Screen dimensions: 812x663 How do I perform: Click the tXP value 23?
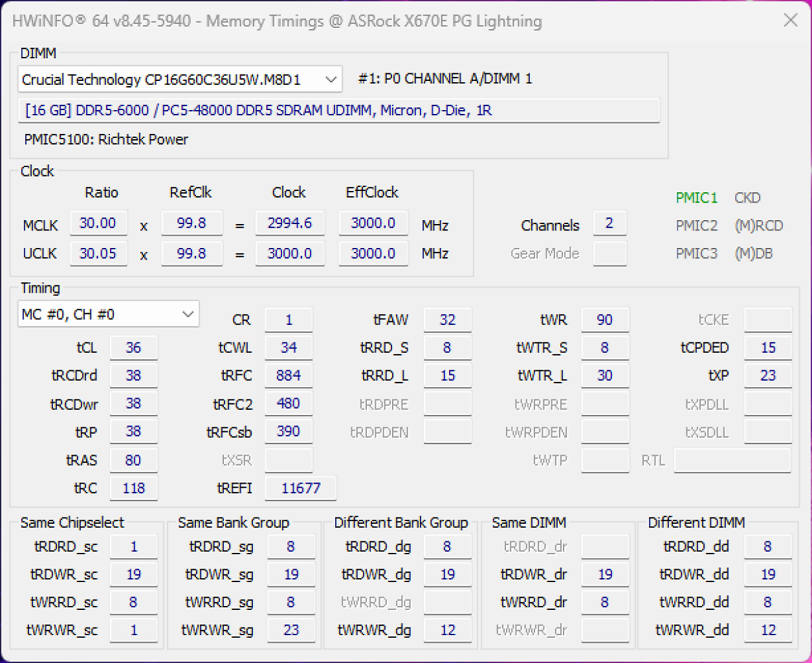click(768, 376)
